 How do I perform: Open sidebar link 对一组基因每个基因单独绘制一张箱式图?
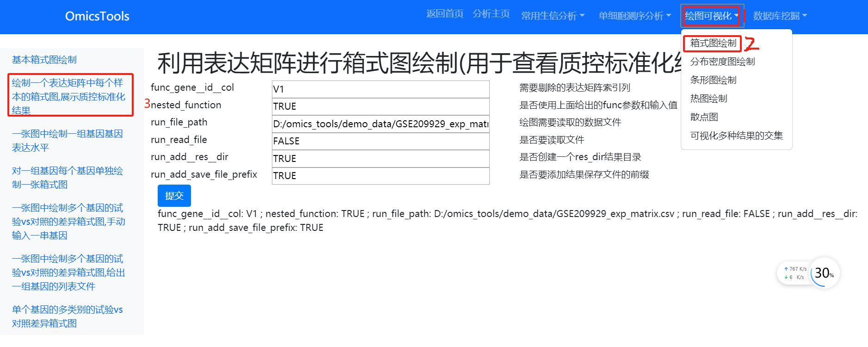(68, 178)
